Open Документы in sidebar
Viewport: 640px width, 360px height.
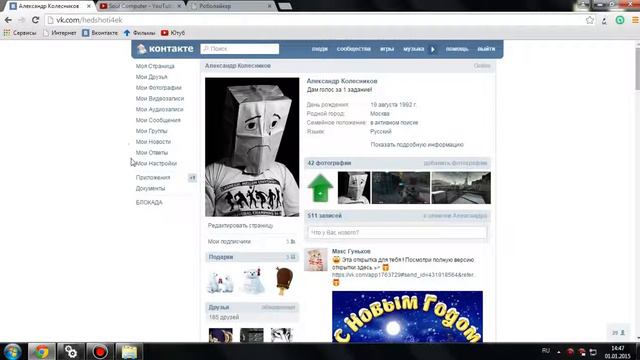tap(150, 189)
